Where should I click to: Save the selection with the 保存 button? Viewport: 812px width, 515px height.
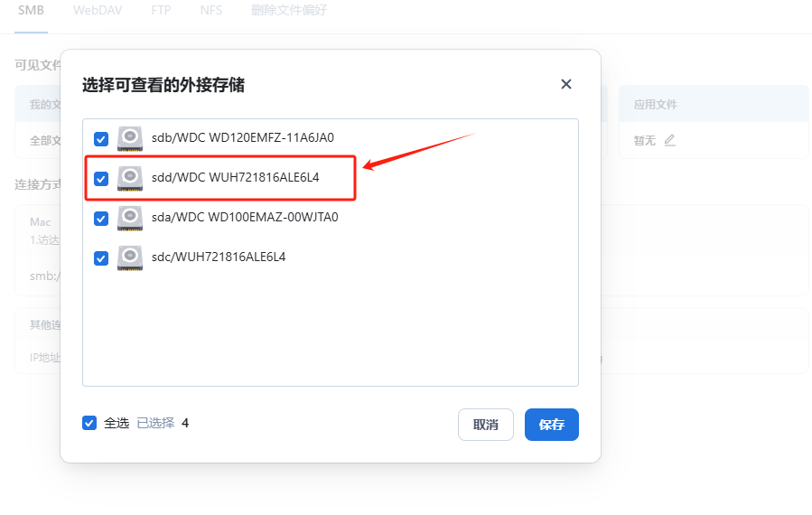pos(552,425)
